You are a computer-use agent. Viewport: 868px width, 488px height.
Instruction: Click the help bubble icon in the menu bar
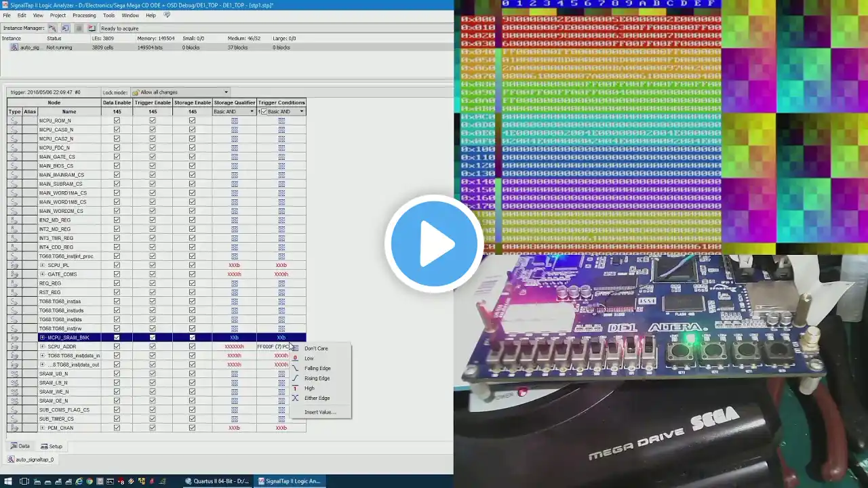coord(167,15)
